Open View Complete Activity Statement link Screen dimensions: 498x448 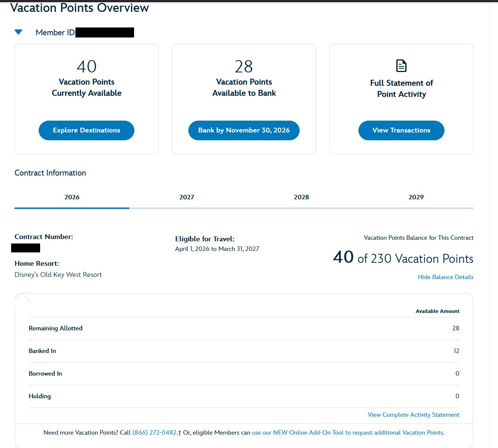pyautogui.click(x=414, y=415)
